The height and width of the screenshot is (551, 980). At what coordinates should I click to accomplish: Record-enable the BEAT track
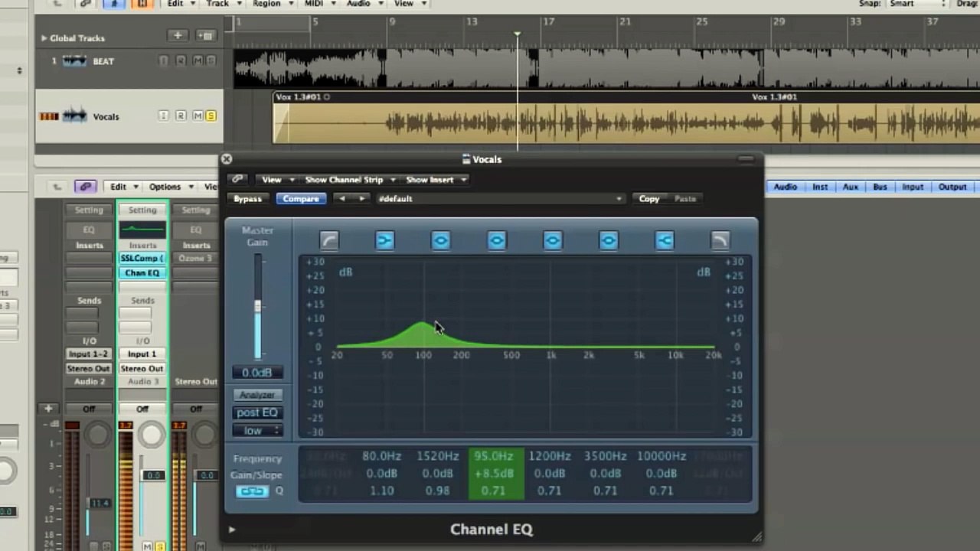coord(181,60)
